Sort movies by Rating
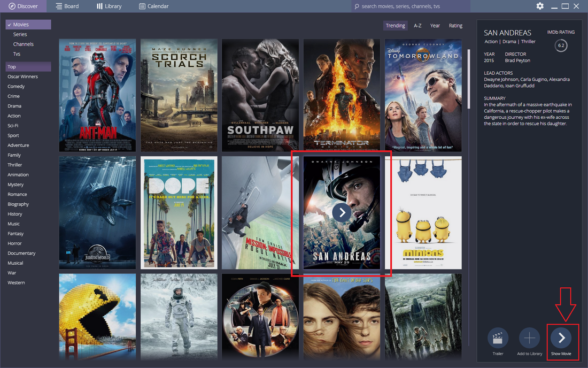The width and height of the screenshot is (588, 368). pyautogui.click(x=455, y=26)
